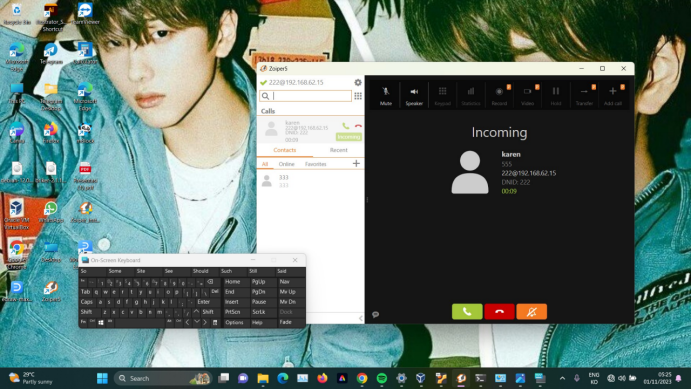Click backspace icon key on On-Screen Keyboard
The width and height of the screenshot is (692, 389).
click(211, 282)
